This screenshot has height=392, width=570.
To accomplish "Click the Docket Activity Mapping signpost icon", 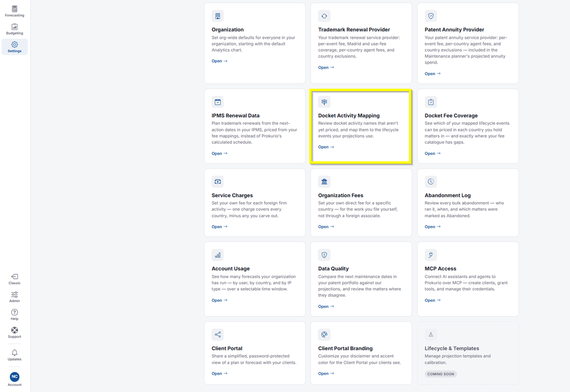I will click(x=324, y=102).
